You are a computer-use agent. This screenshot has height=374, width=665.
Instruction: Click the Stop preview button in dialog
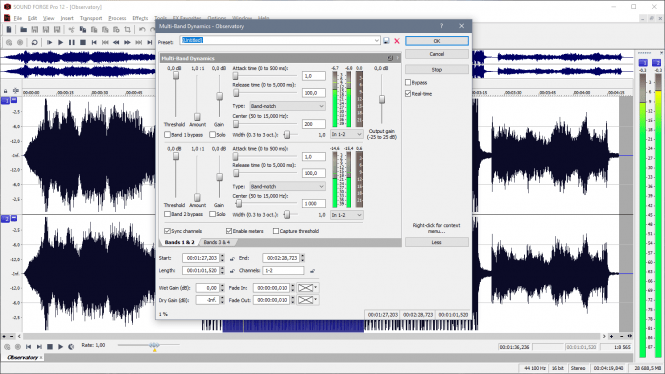point(437,70)
